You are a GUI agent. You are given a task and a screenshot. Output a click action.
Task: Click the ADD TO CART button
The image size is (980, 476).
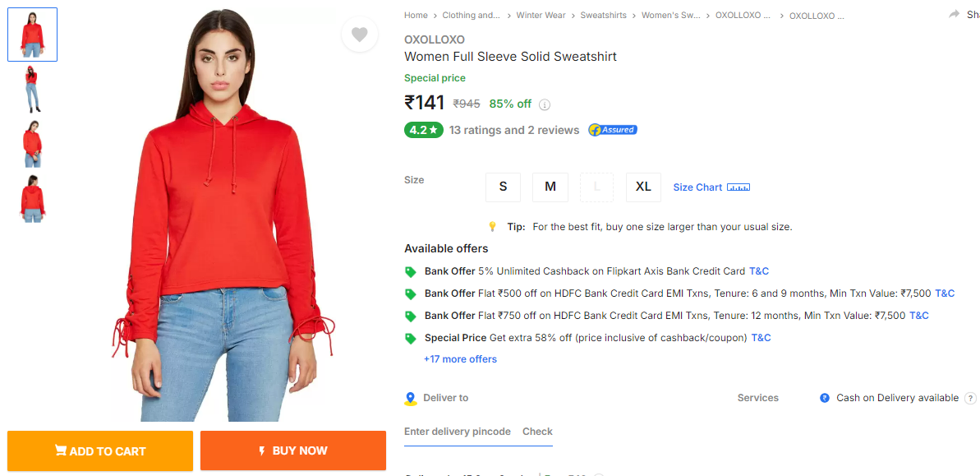[x=100, y=451]
